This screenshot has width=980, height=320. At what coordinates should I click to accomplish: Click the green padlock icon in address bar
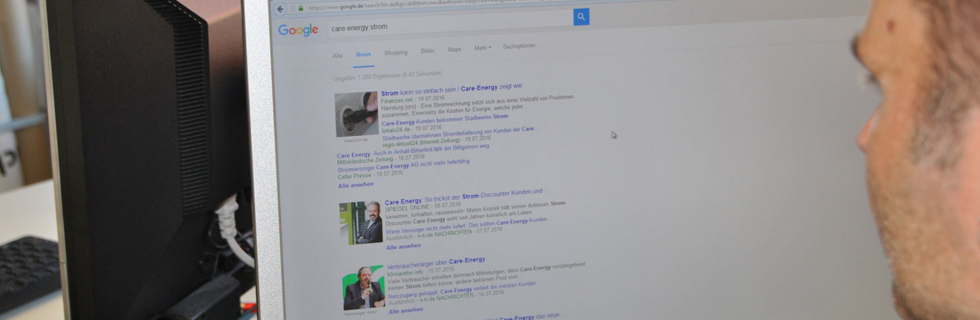[x=301, y=8]
